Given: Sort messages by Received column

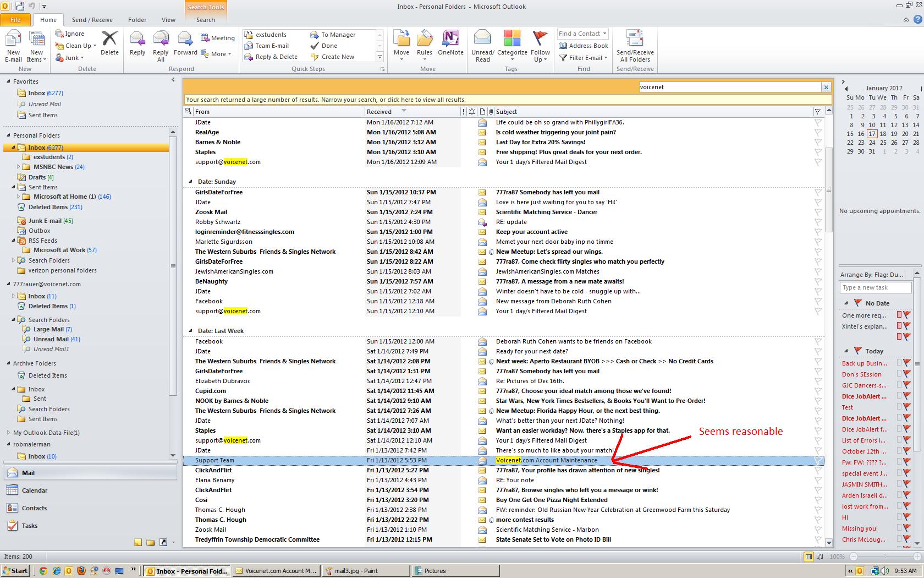Looking at the screenshot, I should tap(413, 111).
